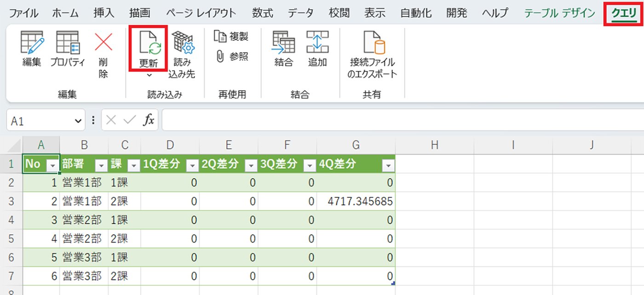Open the 2Q差分 filter dropdown

tap(252, 165)
